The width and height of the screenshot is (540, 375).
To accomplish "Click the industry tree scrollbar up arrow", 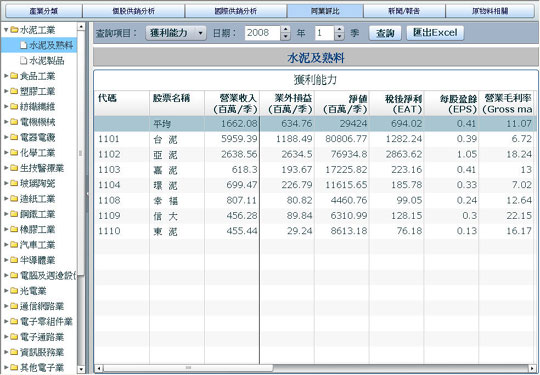I will pos(81,27).
